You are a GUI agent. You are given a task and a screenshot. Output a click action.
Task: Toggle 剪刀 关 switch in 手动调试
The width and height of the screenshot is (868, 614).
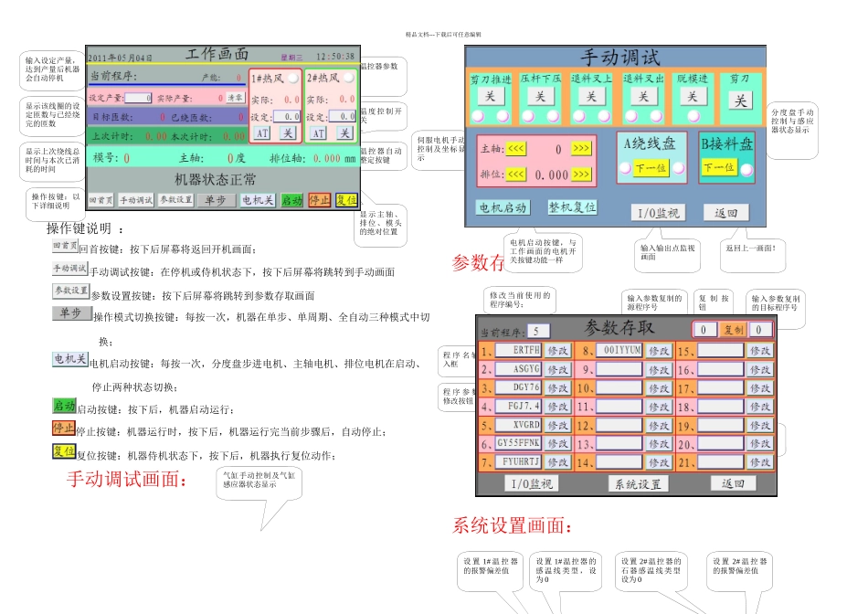click(x=740, y=101)
